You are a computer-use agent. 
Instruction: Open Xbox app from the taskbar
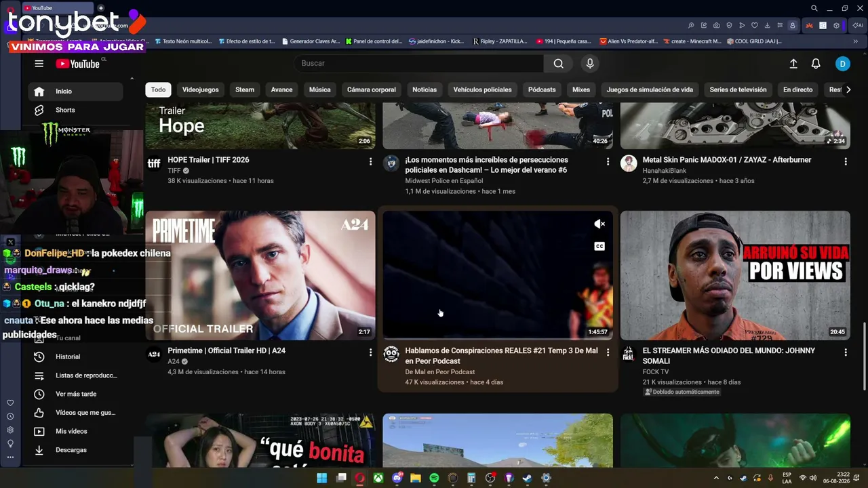[378, 478]
